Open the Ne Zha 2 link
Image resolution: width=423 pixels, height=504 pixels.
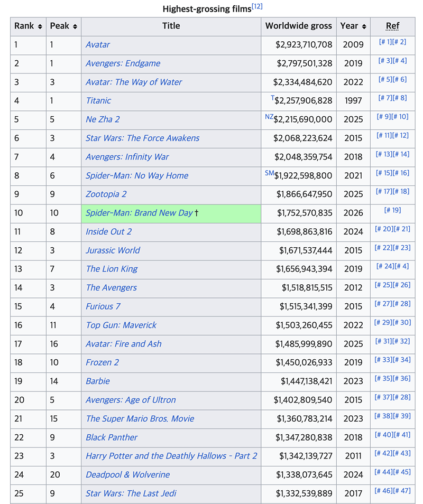pyautogui.click(x=103, y=119)
